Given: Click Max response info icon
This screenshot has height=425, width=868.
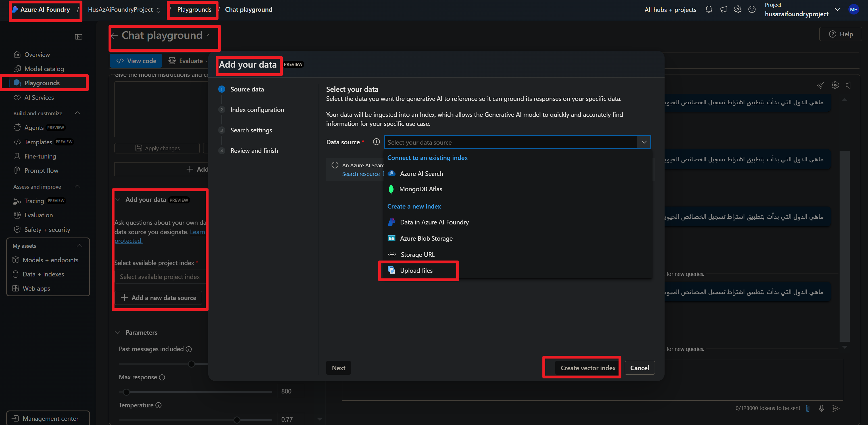Looking at the screenshot, I should pyautogui.click(x=162, y=377).
